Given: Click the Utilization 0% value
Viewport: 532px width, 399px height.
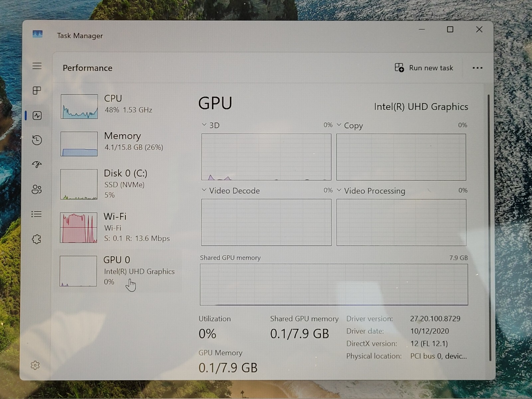Looking at the screenshot, I should click(x=207, y=333).
